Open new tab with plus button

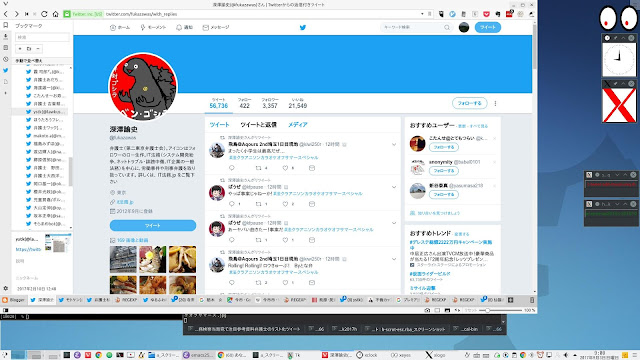pos(510,300)
